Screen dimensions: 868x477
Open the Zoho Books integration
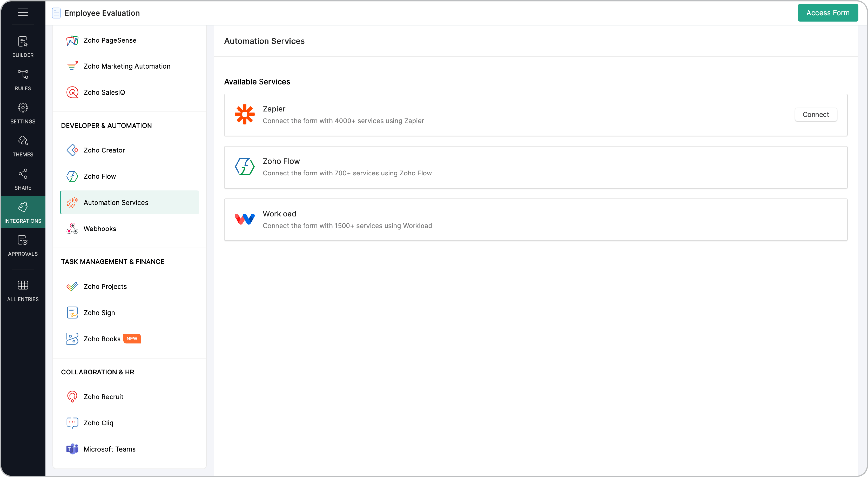[x=102, y=339]
